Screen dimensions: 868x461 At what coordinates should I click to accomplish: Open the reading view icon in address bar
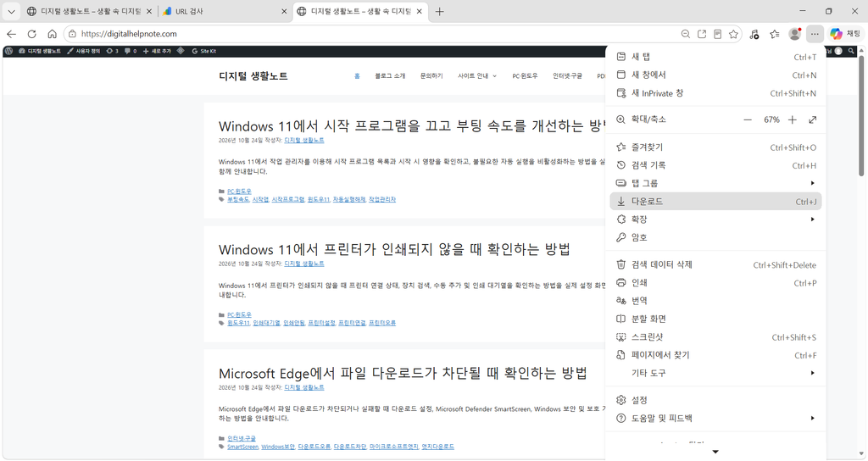717,34
